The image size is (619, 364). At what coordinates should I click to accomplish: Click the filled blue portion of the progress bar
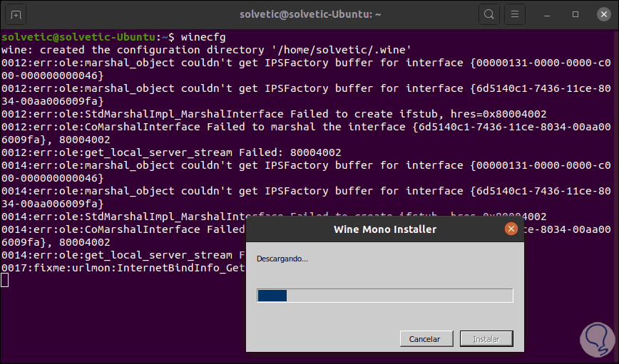(272, 296)
